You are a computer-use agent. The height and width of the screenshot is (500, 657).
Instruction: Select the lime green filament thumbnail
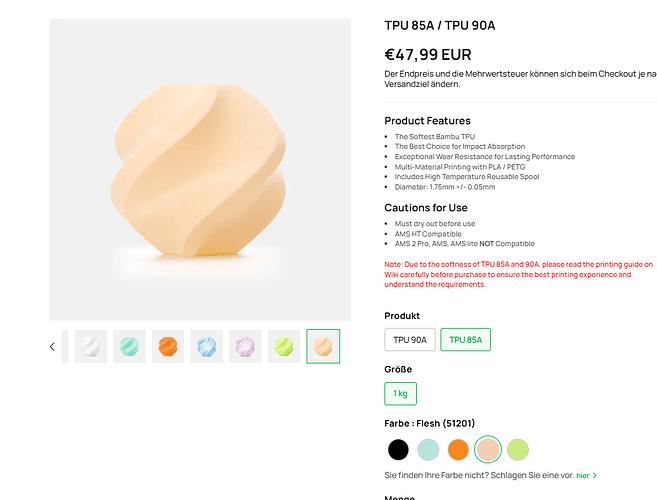[x=284, y=346]
